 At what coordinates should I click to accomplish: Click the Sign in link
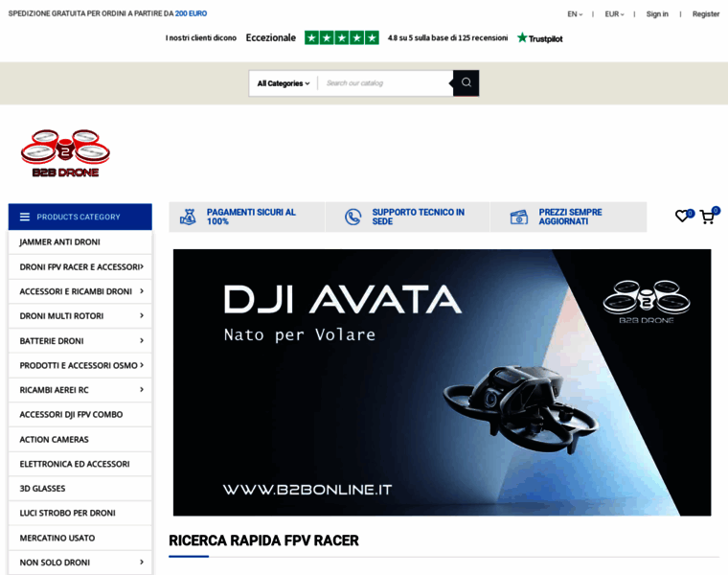[x=657, y=14]
